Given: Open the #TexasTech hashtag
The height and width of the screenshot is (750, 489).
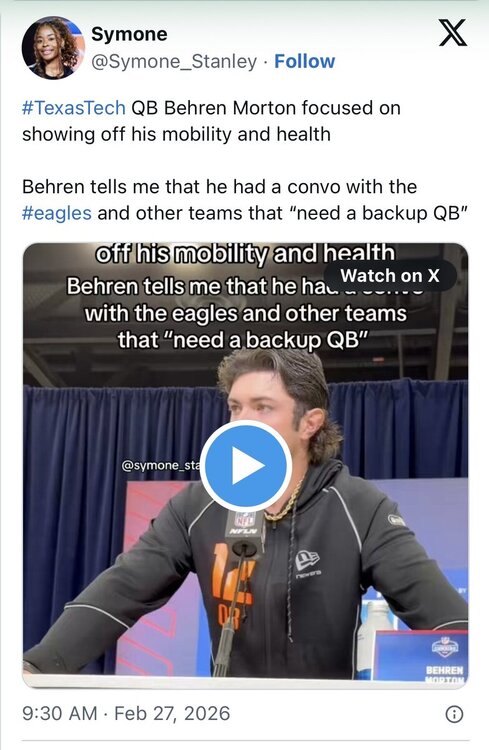Looking at the screenshot, I should pyautogui.click(x=74, y=108).
